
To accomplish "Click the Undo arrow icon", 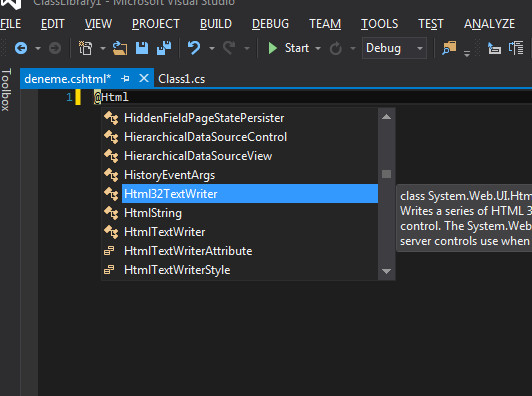I will 194,48.
